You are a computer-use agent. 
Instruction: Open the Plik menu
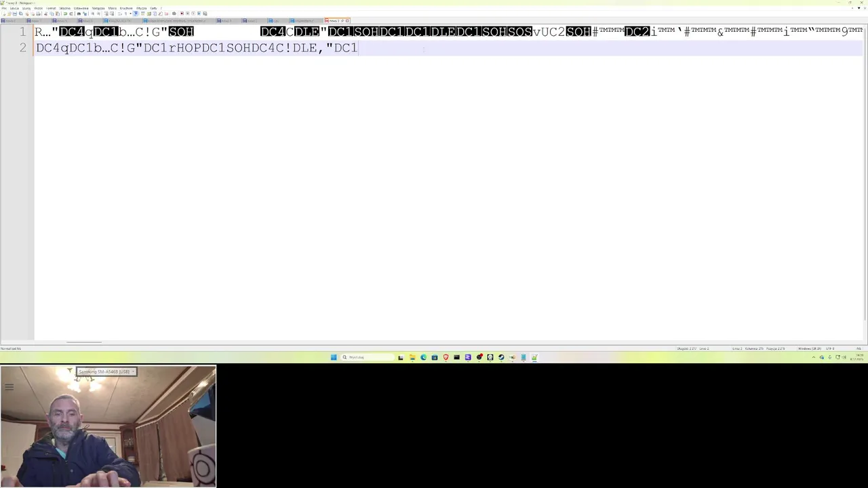click(4, 8)
